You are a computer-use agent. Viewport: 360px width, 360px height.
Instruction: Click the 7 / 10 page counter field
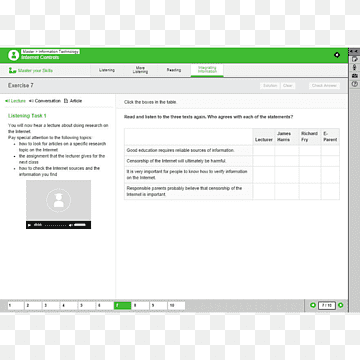pyautogui.click(x=327, y=306)
